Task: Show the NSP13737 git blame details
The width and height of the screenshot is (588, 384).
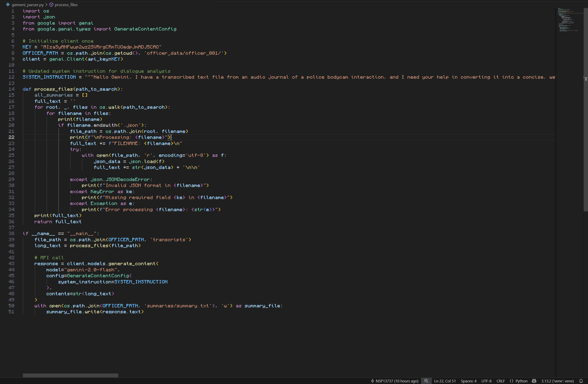Action: coord(397,381)
